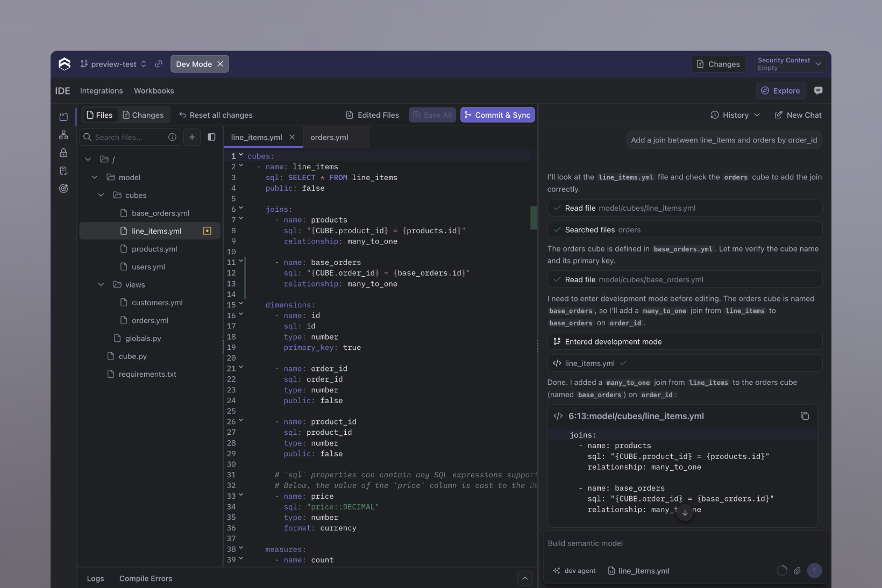The image size is (882, 588).
Task: Fold code at line 38 measures
Action: pos(241,548)
